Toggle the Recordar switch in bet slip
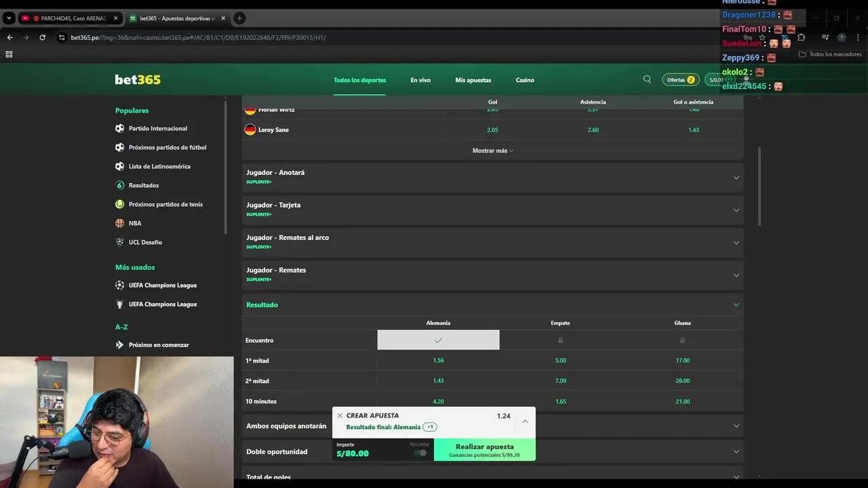 pos(420,453)
